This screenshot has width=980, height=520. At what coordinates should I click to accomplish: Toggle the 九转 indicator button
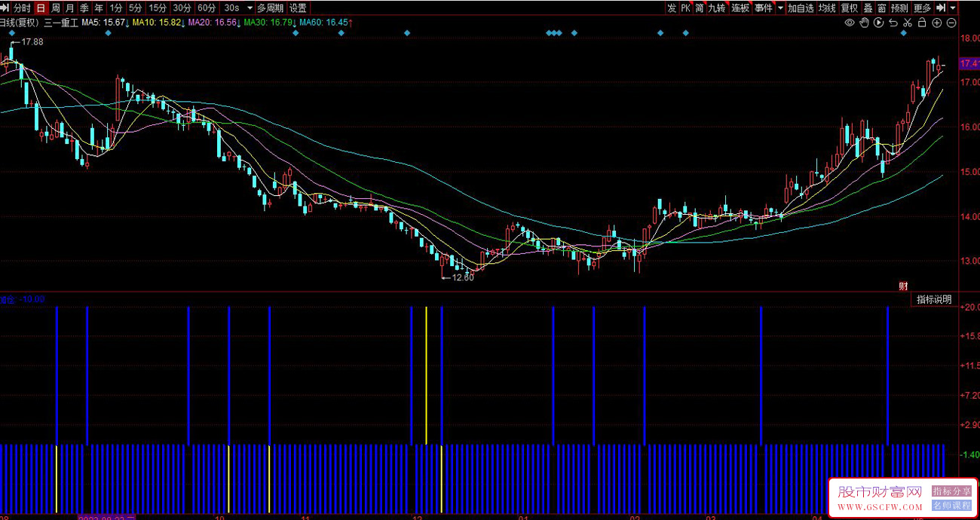pos(717,8)
